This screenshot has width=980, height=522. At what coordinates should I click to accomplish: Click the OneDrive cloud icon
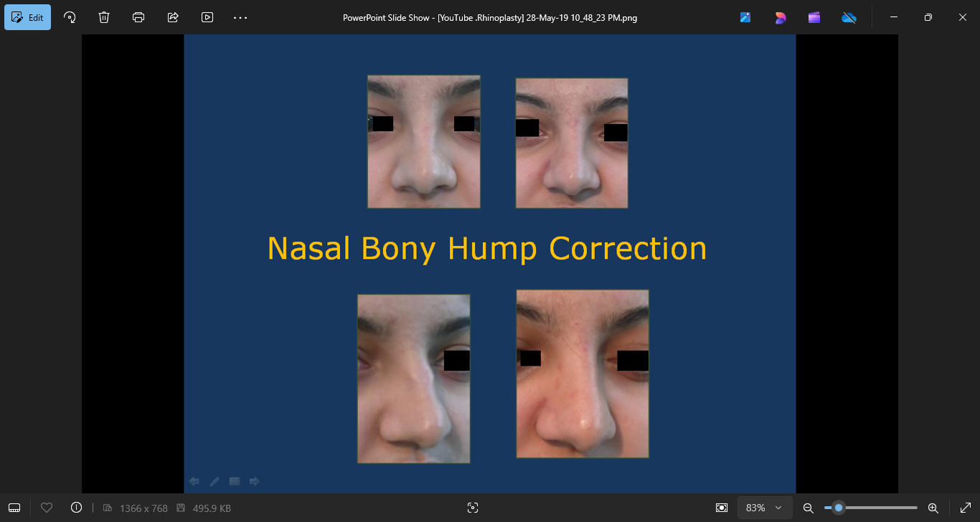coord(849,17)
